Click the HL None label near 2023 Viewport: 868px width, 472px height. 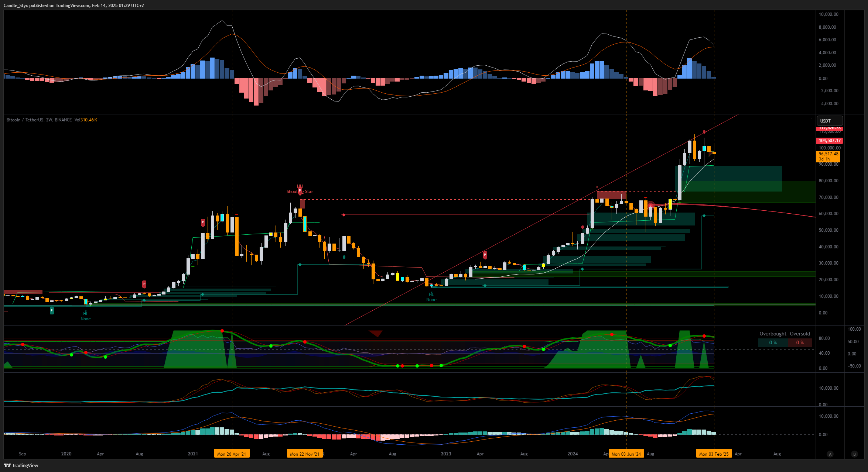431,297
